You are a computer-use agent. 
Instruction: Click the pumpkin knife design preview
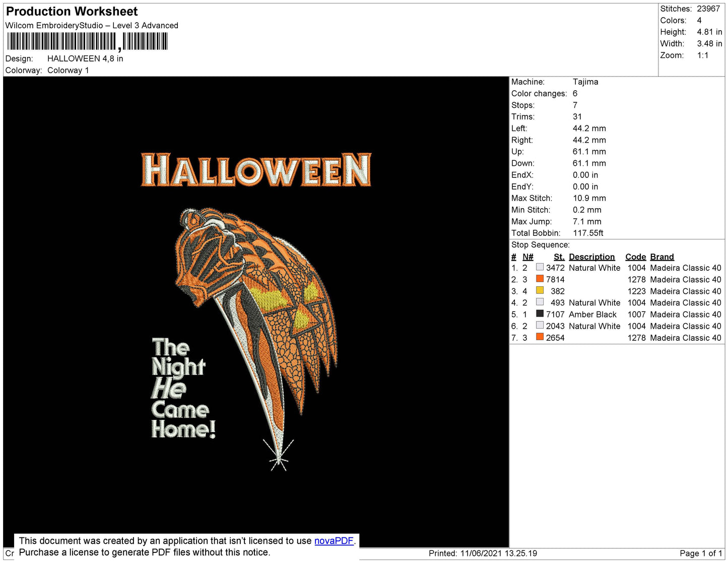[256, 339]
